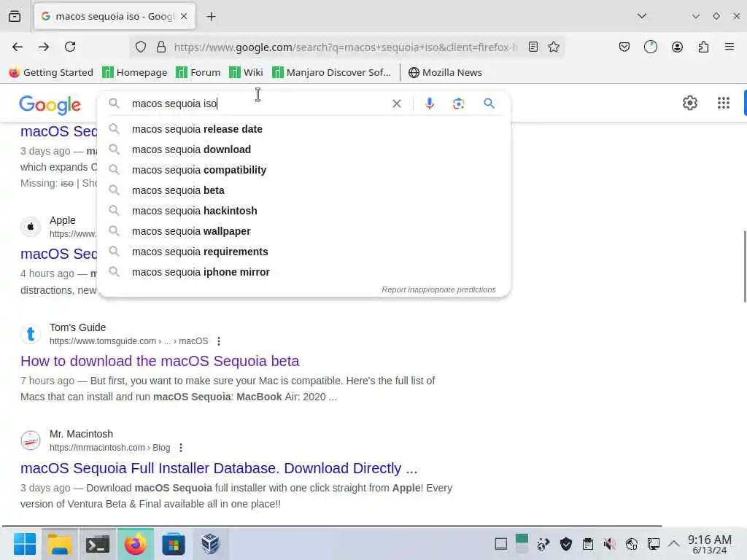The image size is (747, 560).
Task: Click the Google logo
Action: pos(50,105)
